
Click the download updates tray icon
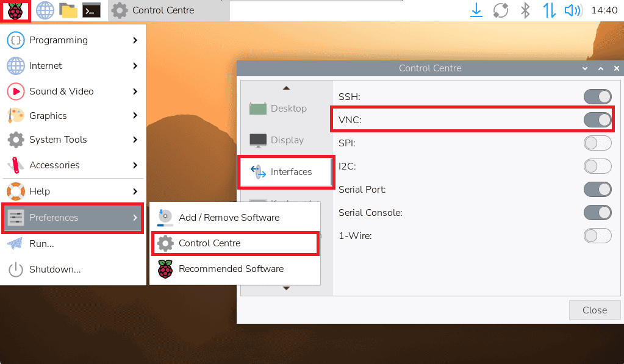pyautogui.click(x=476, y=10)
